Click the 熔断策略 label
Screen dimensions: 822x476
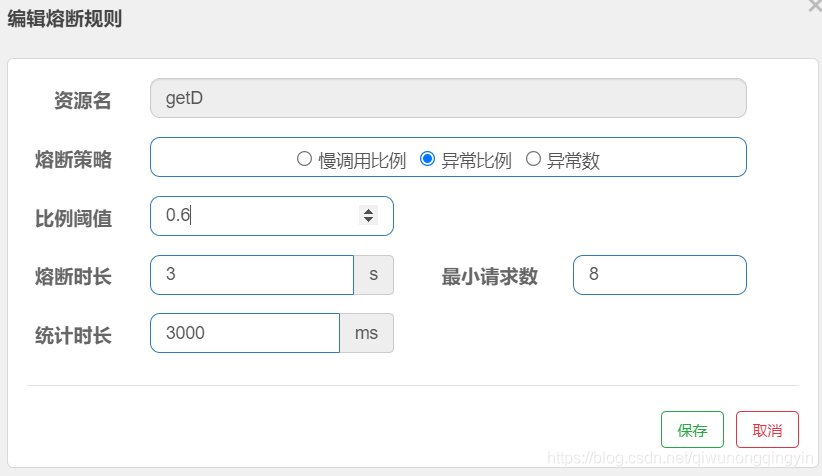click(73, 159)
